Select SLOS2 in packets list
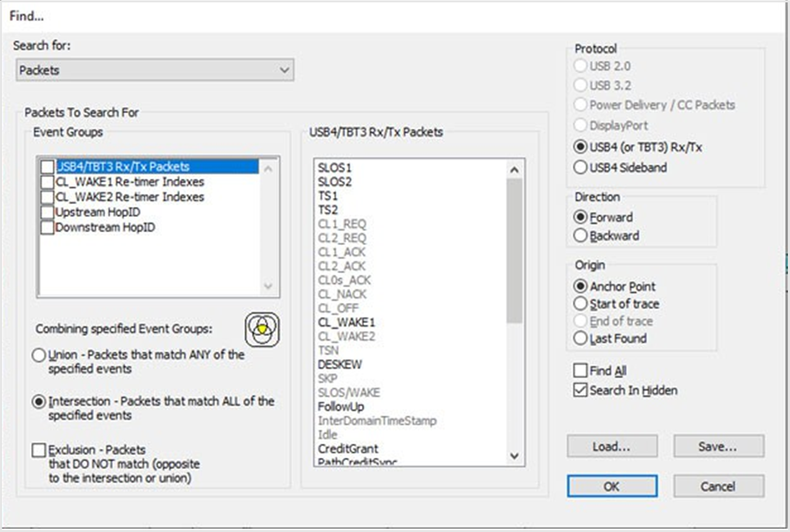This screenshot has width=790, height=532. click(334, 182)
